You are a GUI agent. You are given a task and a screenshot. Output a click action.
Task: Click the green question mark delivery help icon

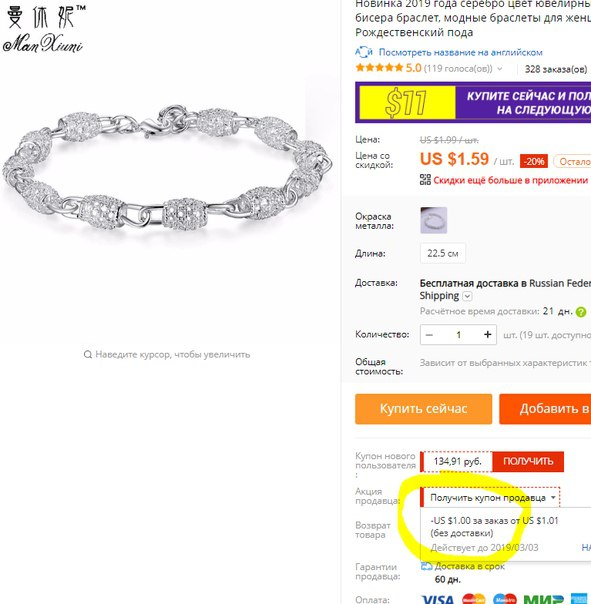(x=580, y=312)
